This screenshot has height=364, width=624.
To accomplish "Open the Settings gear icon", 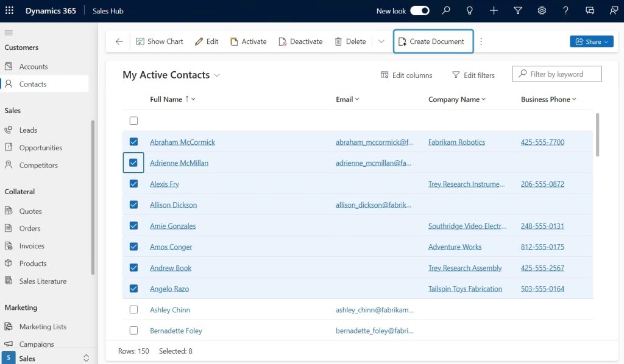I will [x=542, y=11].
